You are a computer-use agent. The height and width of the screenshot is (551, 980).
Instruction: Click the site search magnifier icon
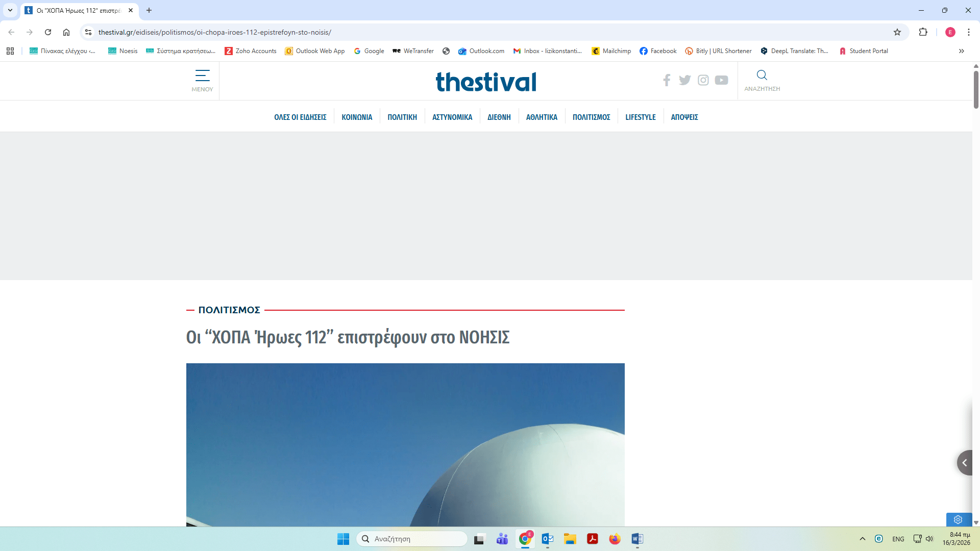point(762,76)
